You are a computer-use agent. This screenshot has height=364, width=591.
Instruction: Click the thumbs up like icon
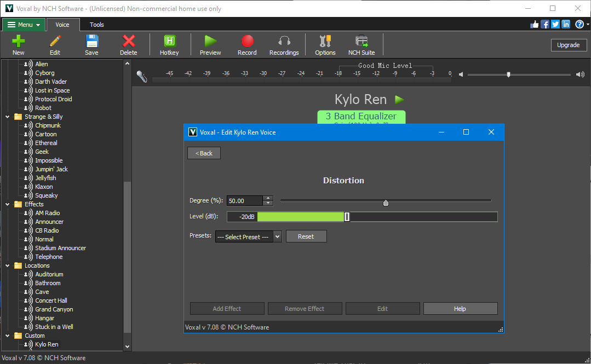tap(535, 25)
